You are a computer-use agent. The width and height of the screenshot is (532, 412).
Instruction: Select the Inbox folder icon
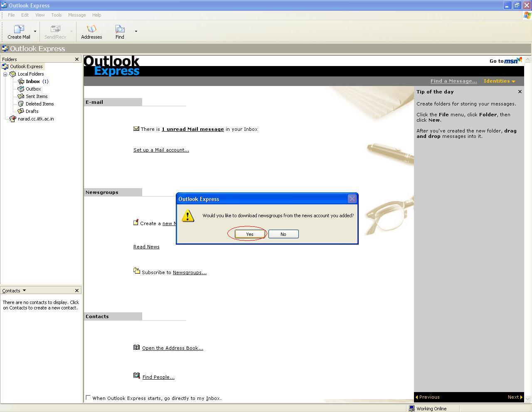pyautogui.click(x=21, y=81)
